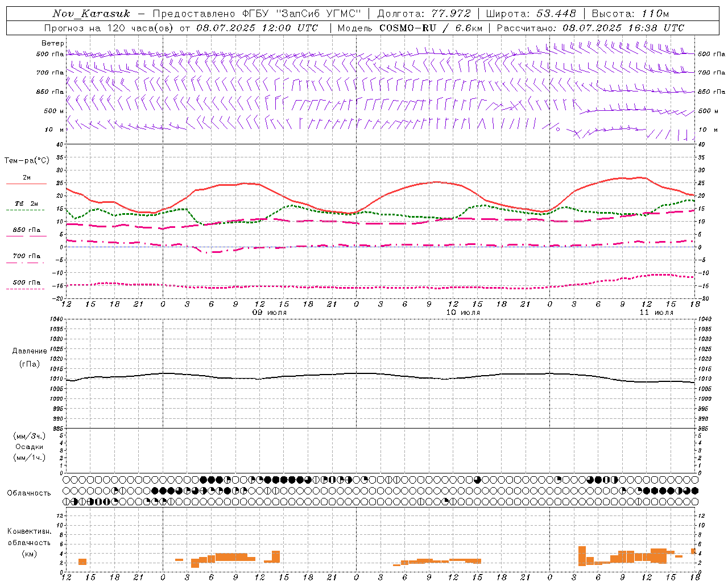Click the Высота: 110м value

pyautogui.click(x=630, y=14)
